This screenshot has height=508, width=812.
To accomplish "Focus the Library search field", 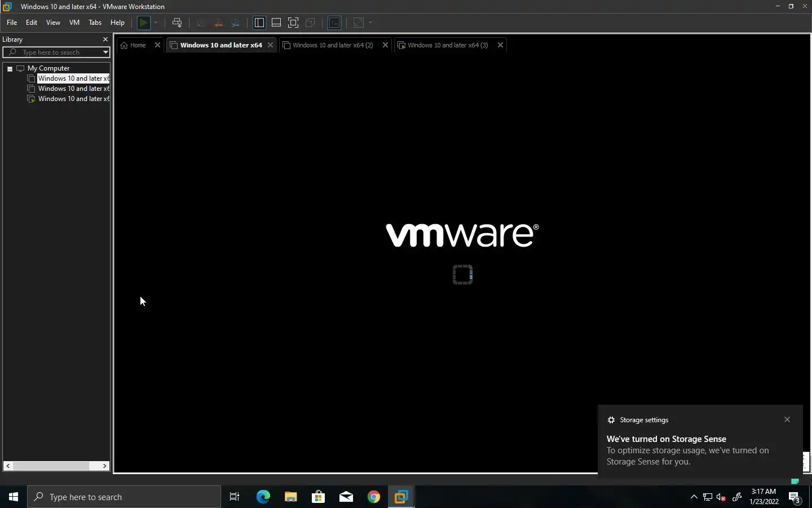I will 56,52.
